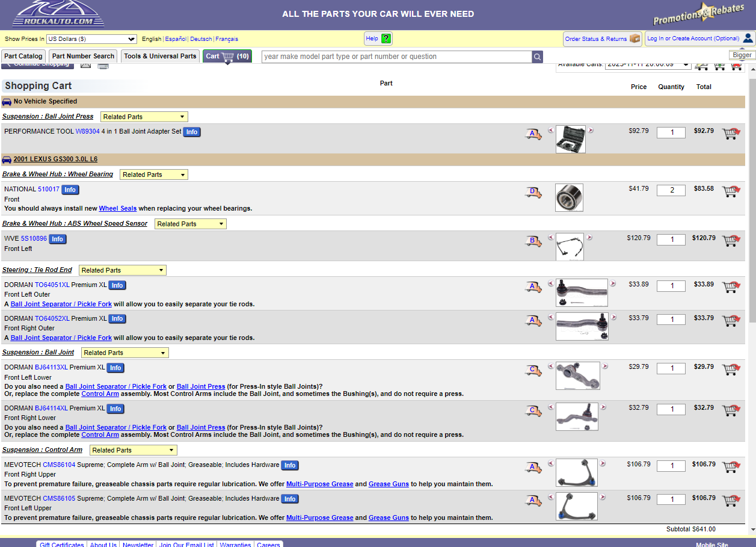Click the Bigger button
This screenshot has height=547, width=756.
tap(742, 55)
